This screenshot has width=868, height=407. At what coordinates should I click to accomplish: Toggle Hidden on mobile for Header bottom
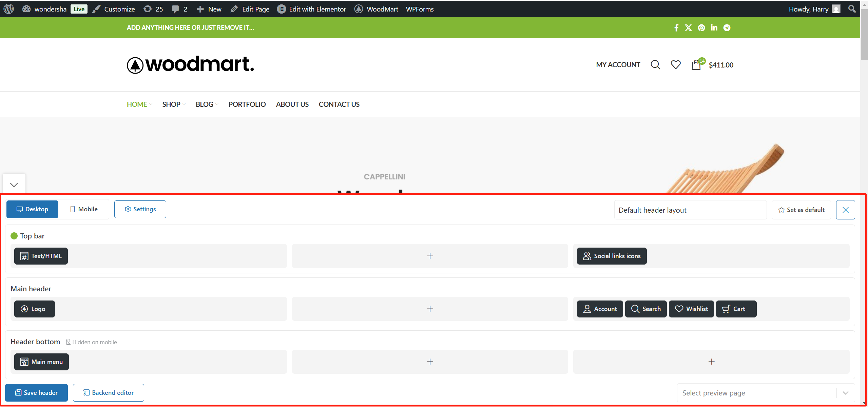pyautogui.click(x=91, y=342)
